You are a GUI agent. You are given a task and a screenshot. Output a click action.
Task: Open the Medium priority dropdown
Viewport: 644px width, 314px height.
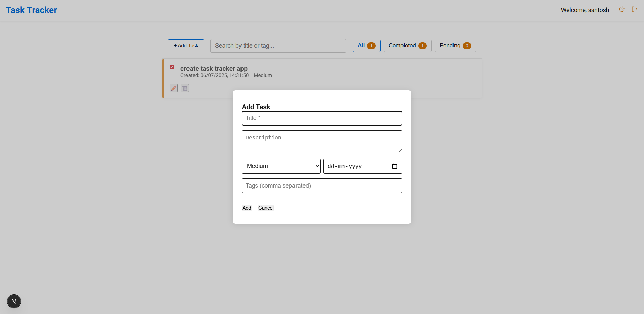[x=281, y=166]
